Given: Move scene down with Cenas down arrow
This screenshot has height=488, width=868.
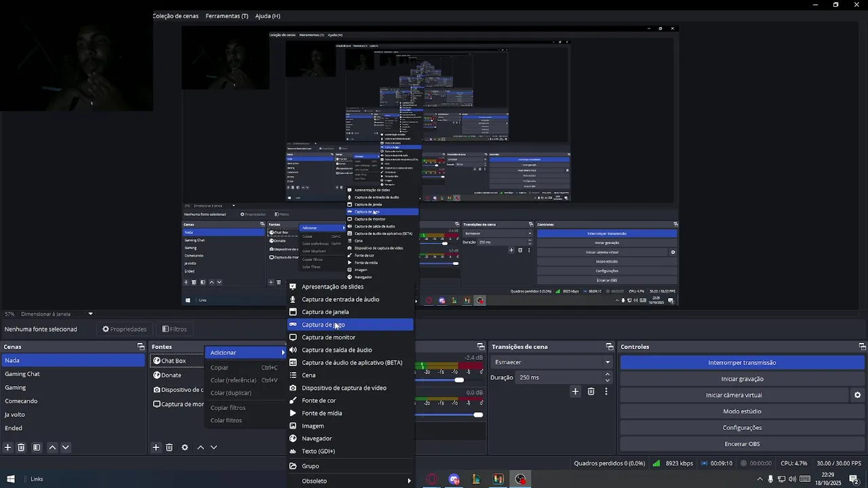Looking at the screenshot, I should click(x=66, y=447).
